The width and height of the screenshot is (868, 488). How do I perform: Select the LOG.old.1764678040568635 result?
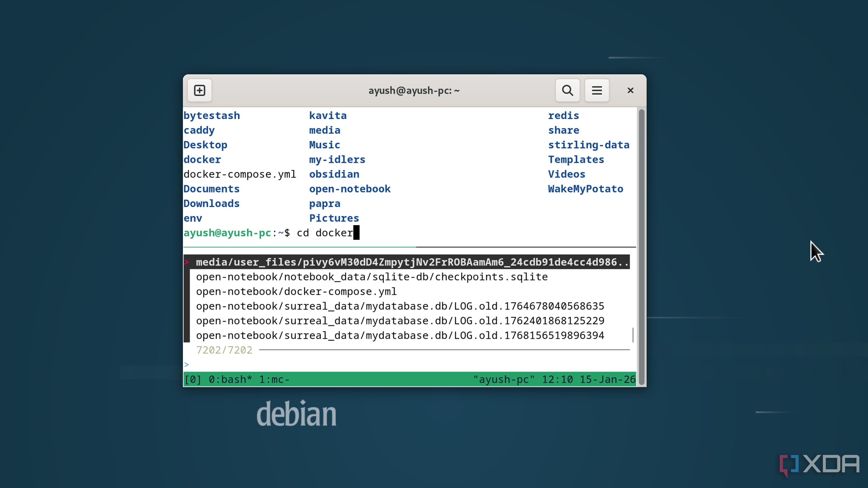click(400, 306)
